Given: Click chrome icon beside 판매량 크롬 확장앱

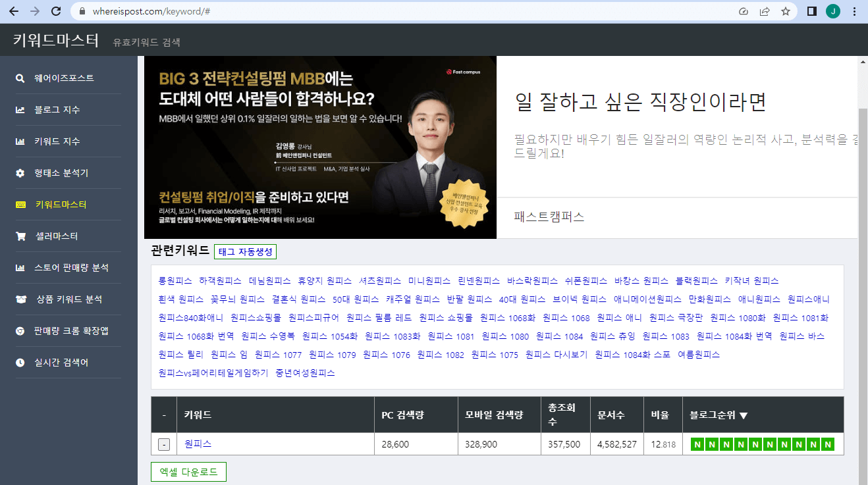Looking at the screenshot, I should point(20,331).
